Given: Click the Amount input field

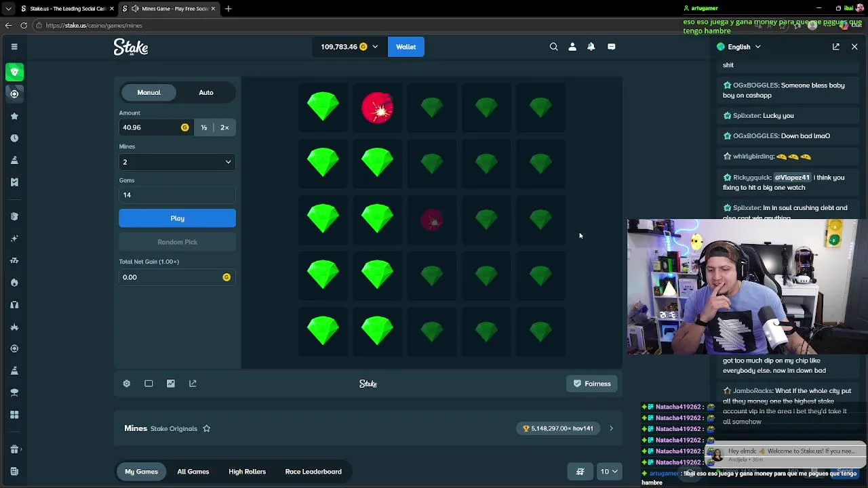Looking at the screenshot, I should click(155, 127).
